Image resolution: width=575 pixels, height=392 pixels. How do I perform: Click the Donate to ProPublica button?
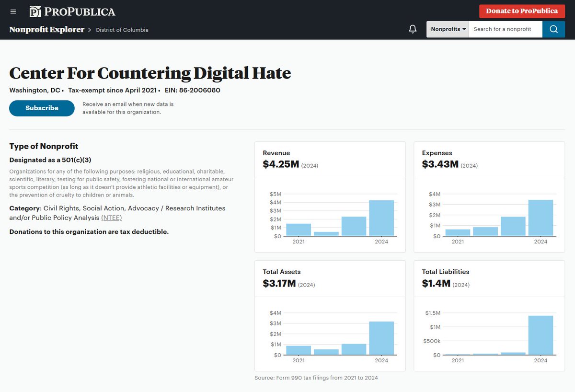tap(522, 11)
